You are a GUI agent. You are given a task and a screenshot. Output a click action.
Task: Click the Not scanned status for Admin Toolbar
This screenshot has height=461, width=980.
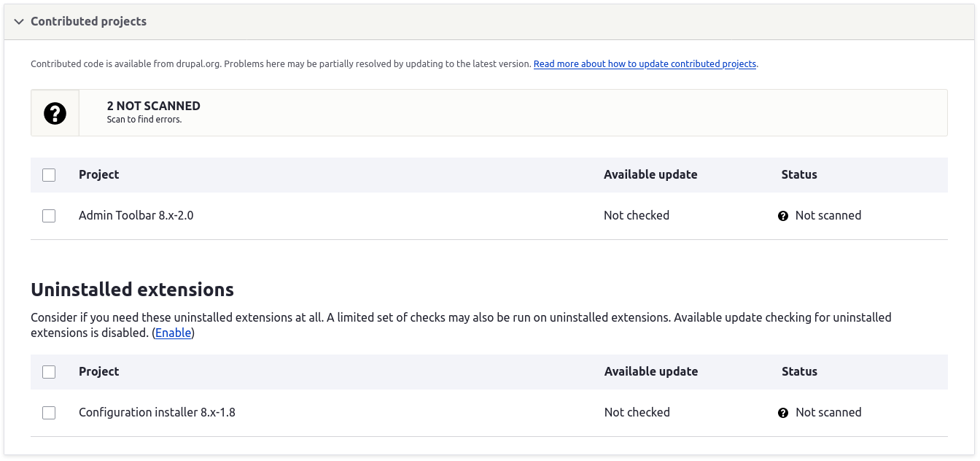(x=828, y=216)
